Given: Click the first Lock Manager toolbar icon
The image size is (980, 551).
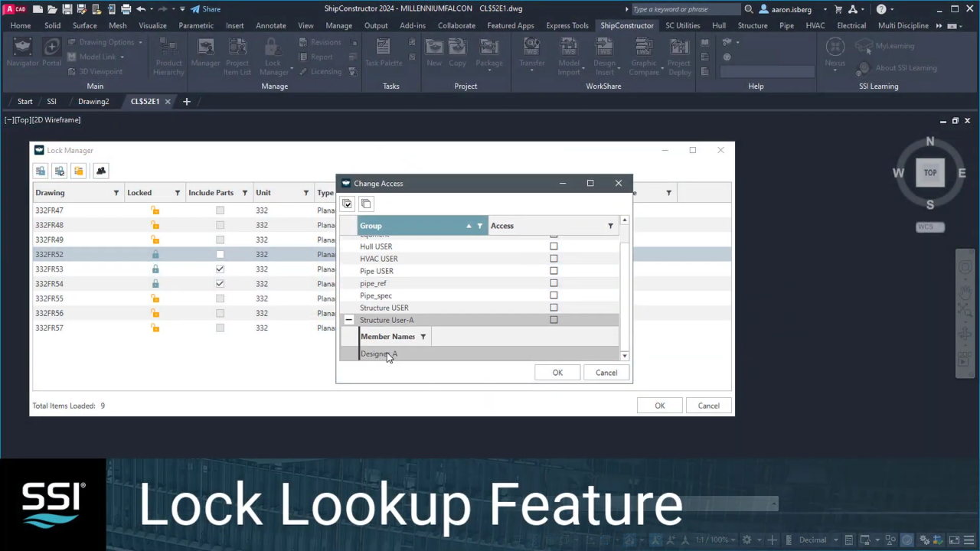Looking at the screenshot, I should [x=40, y=171].
